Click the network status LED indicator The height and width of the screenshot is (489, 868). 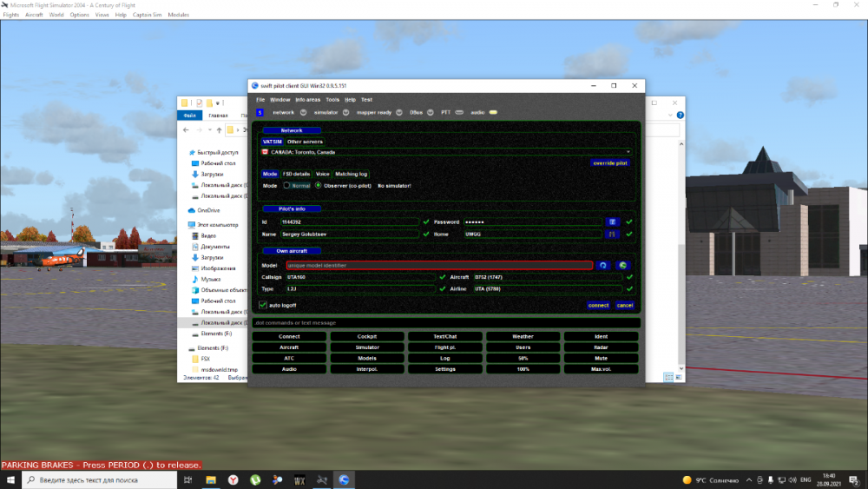(303, 112)
